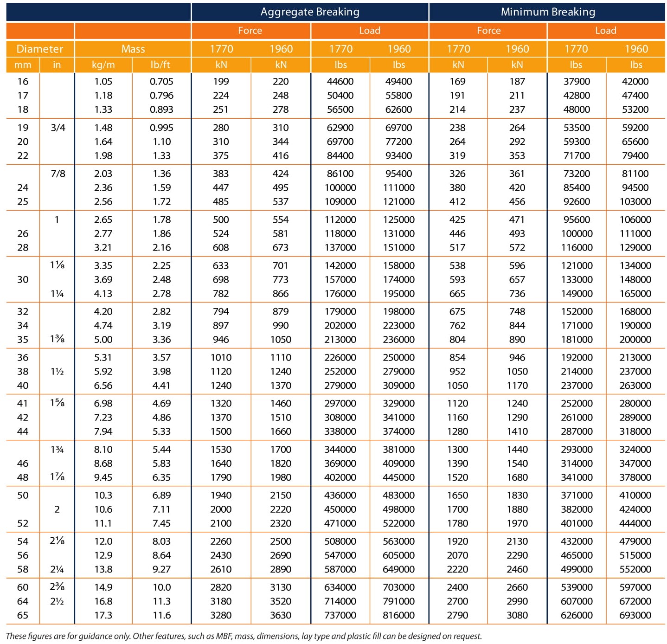This screenshot has height=644, width=667.
Task: Select the 7/8 inch diameter cell
Action: pyautogui.click(x=58, y=174)
